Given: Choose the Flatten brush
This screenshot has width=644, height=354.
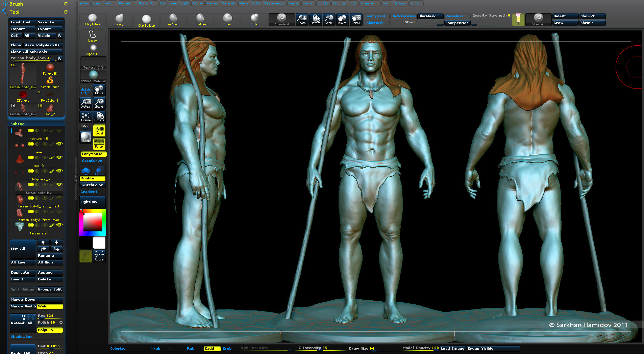Looking at the screenshot, I should point(201,20).
